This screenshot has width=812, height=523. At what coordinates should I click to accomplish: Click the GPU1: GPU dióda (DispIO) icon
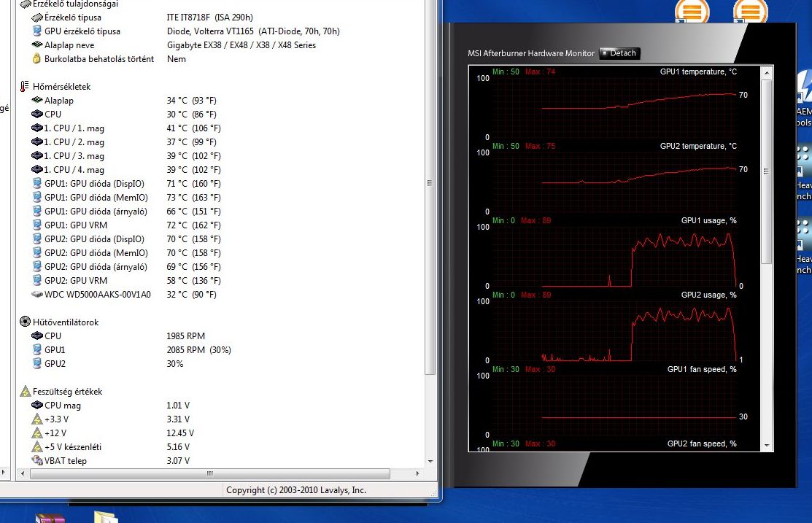36,183
